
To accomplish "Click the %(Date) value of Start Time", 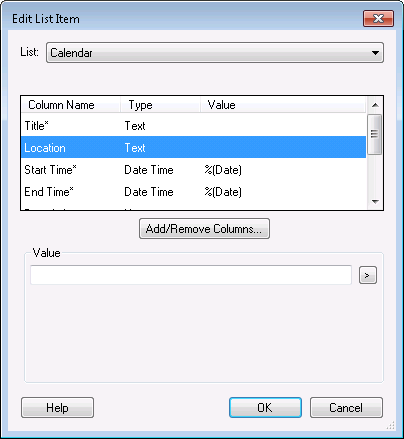I will [x=223, y=170].
